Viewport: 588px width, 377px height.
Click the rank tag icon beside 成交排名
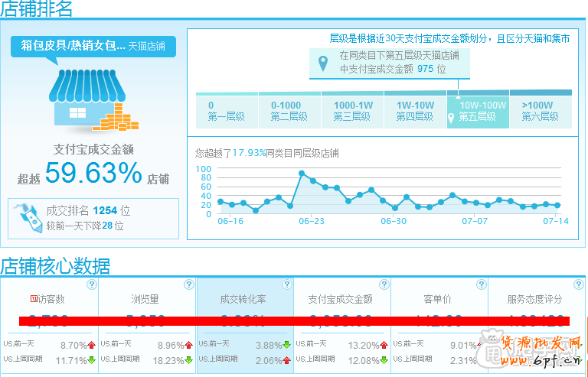click(28, 216)
